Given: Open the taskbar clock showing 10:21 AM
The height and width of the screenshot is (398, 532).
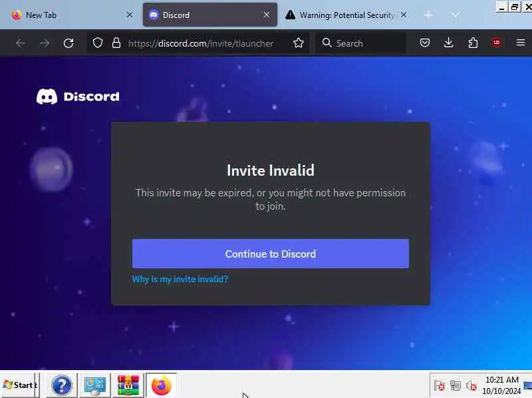Looking at the screenshot, I should click(501, 385).
